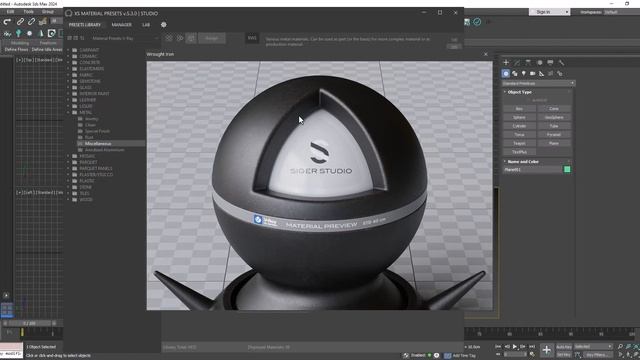This screenshot has width=640, height=360.
Task: Click the Wrought Iron material preview image
Action: click(x=320, y=186)
